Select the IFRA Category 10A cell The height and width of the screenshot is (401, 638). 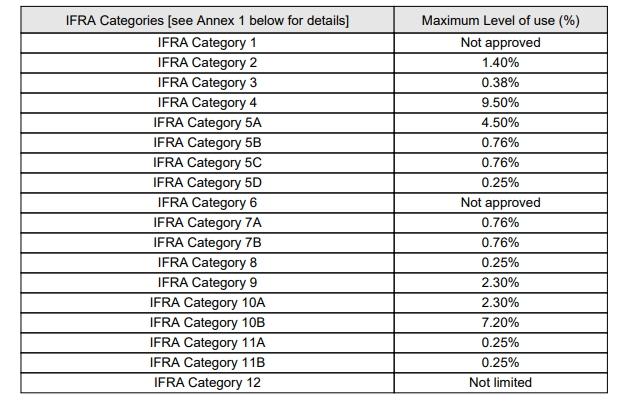(x=207, y=302)
